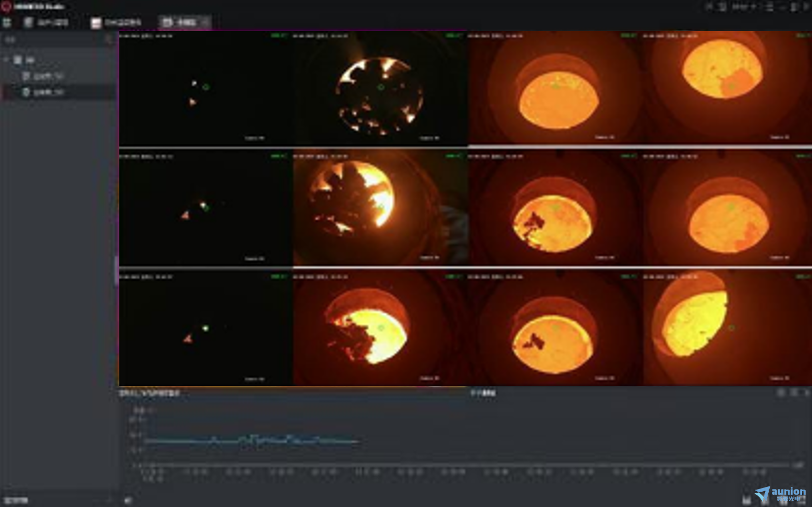Open the dark snapshot with two bright spots

(x=205, y=89)
